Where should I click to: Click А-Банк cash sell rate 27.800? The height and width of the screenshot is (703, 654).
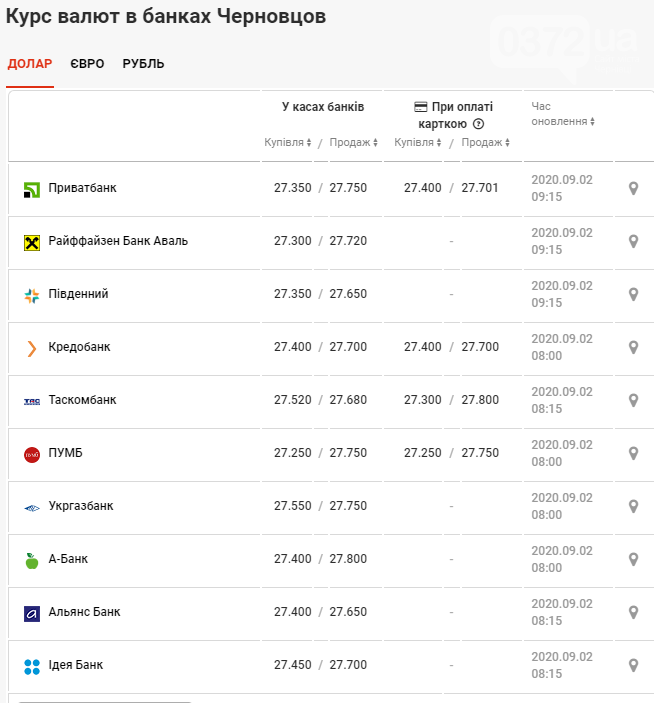pyautogui.click(x=348, y=559)
